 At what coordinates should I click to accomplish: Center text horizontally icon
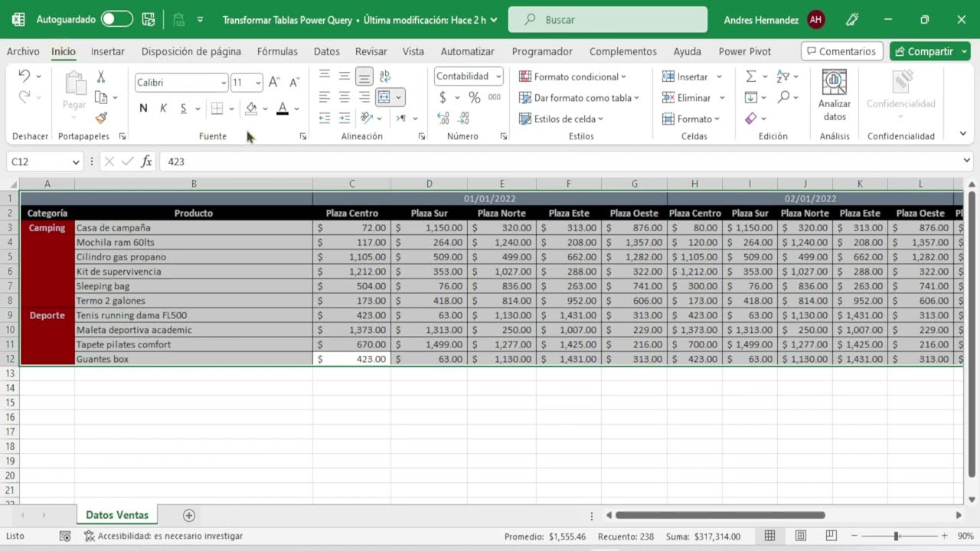(345, 97)
